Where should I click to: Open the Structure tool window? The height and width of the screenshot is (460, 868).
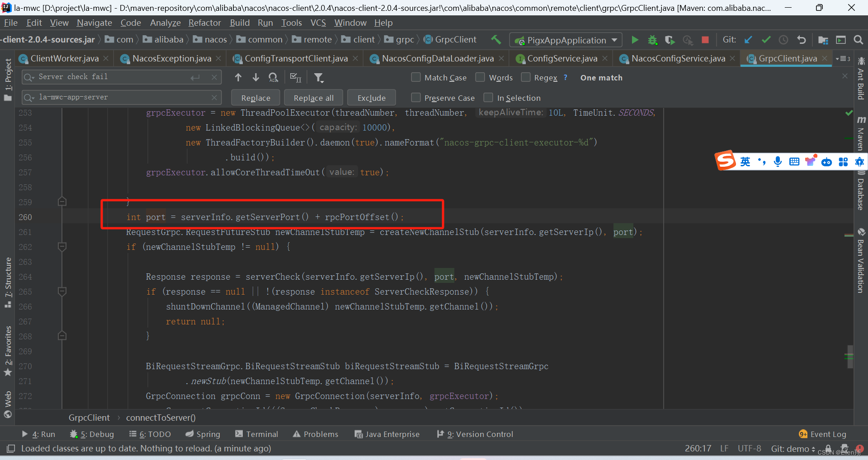tap(8, 282)
